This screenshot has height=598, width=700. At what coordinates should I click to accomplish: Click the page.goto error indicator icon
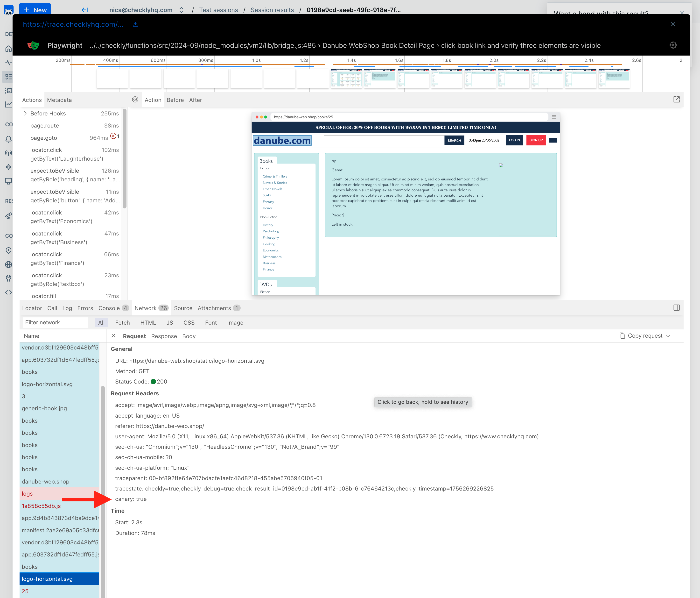[113, 136]
